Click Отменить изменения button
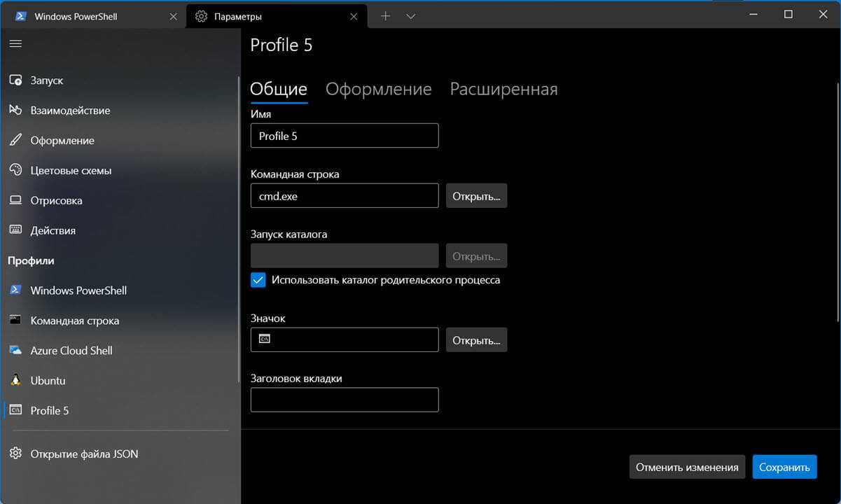Image resolution: width=841 pixels, height=504 pixels. coord(686,467)
